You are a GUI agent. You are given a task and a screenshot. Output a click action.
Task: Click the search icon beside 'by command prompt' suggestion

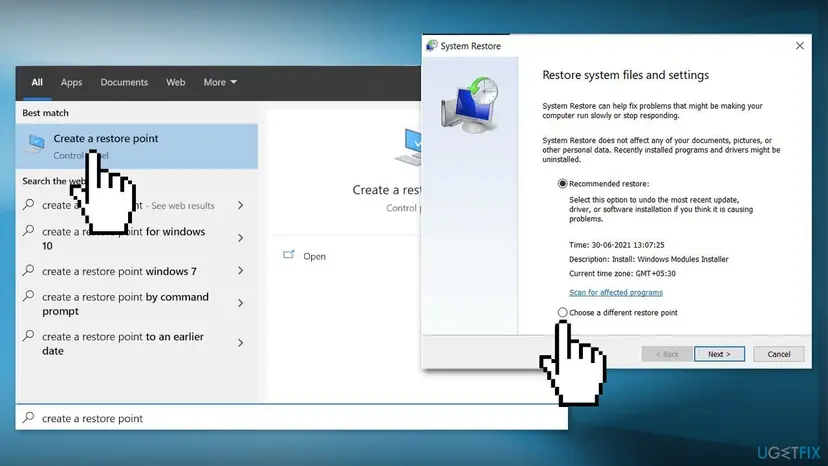pyautogui.click(x=29, y=296)
